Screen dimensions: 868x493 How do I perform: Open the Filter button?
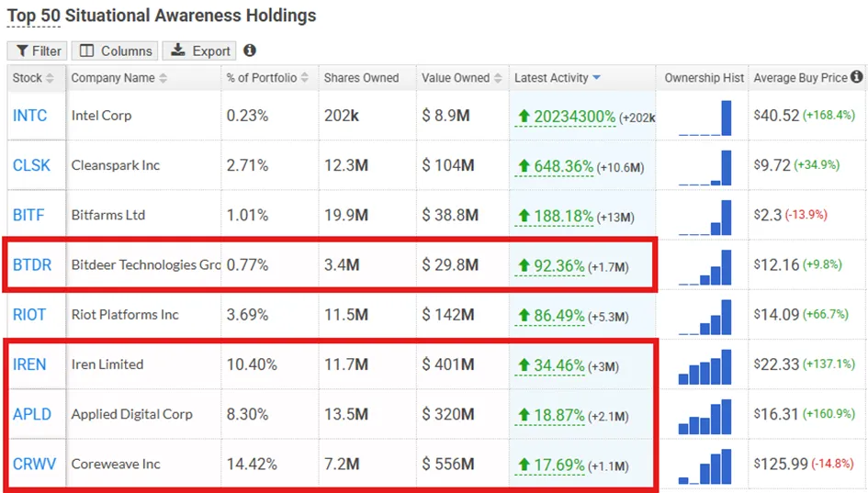[x=37, y=50]
